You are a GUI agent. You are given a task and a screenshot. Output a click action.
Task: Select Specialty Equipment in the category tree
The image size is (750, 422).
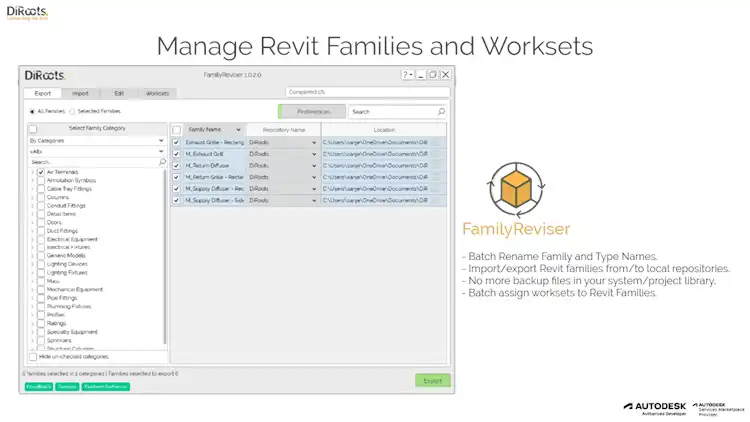[72, 332]
